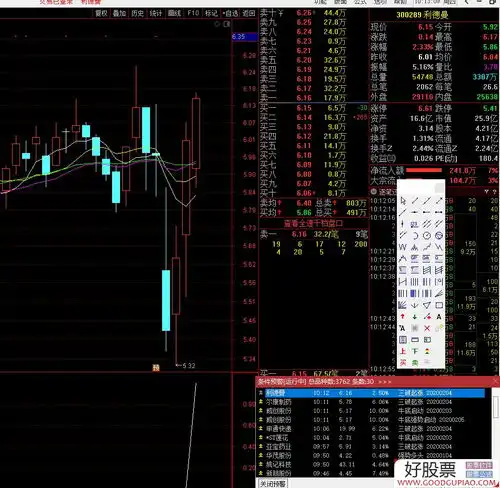Close the 条件预警 alert panel

pyautogui.click(x=496, y=381)
